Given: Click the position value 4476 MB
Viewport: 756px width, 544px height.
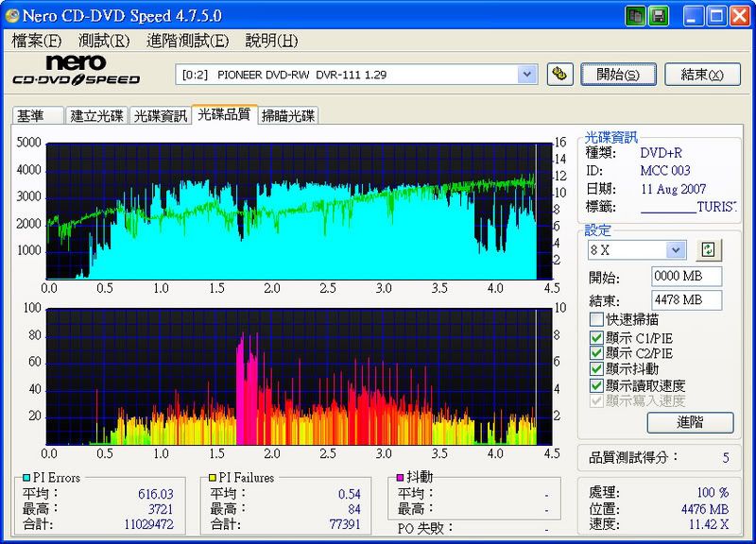Looking at the screenshot, I should (705, 509).
